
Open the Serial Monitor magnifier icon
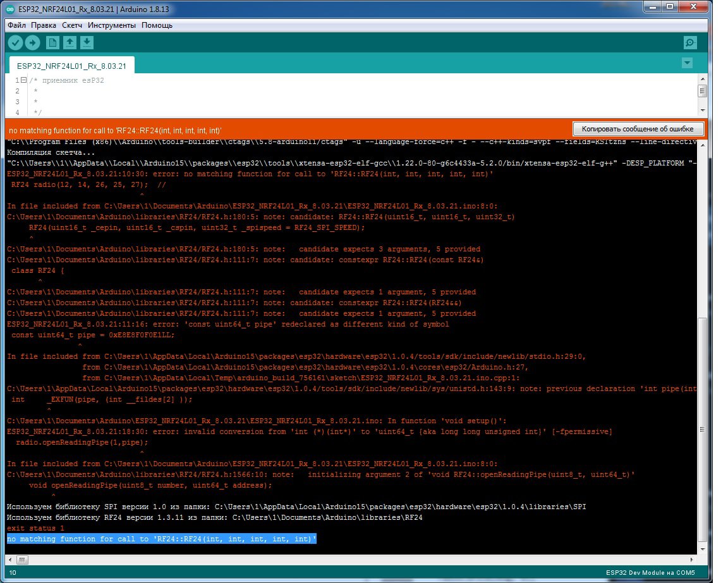pyautogui.click(x=690, y=43)
